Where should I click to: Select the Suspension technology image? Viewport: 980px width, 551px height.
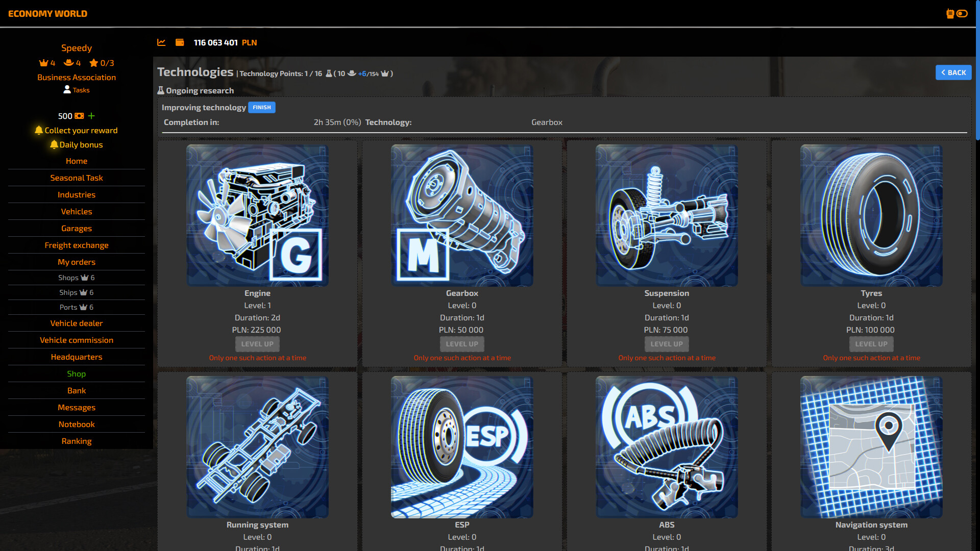667,215
